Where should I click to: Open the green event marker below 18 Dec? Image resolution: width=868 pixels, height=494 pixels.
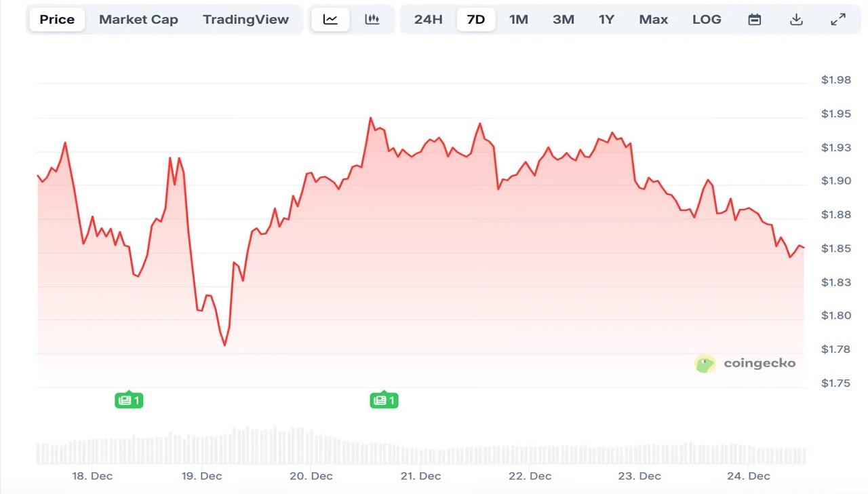pos(129,400)
